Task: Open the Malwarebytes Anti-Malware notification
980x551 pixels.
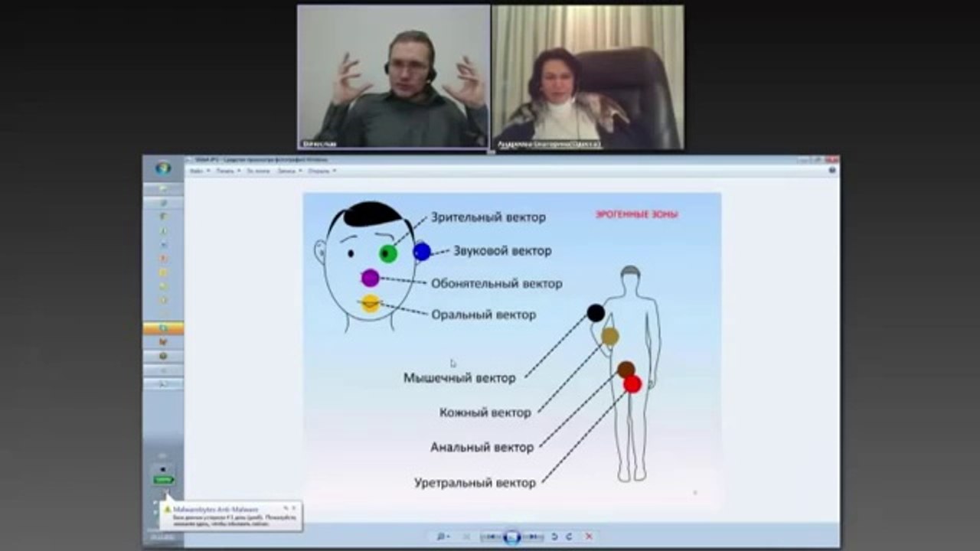Action: coord(230,515)
